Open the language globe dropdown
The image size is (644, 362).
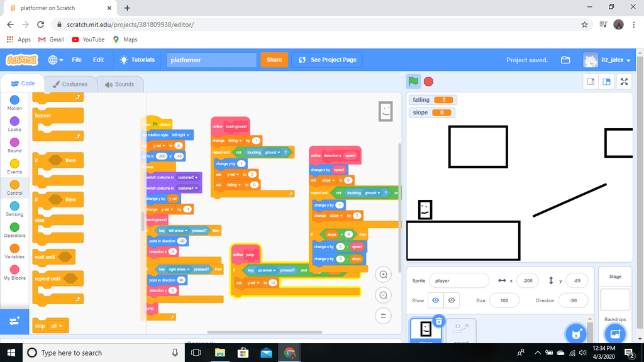click(x=55, y=60)
